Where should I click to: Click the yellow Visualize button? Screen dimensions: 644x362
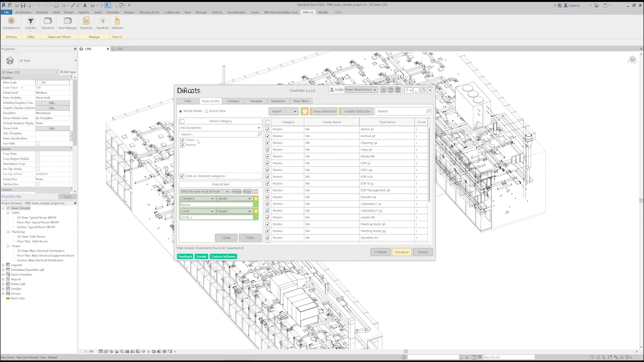pos(401,252)
